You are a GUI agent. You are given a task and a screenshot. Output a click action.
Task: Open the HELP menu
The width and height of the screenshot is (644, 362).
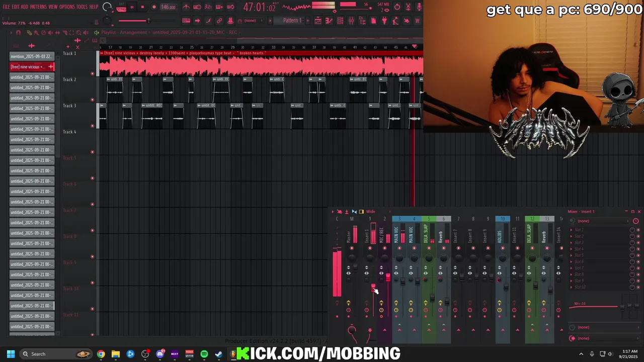pyautogui.click(x=94, y=7)
